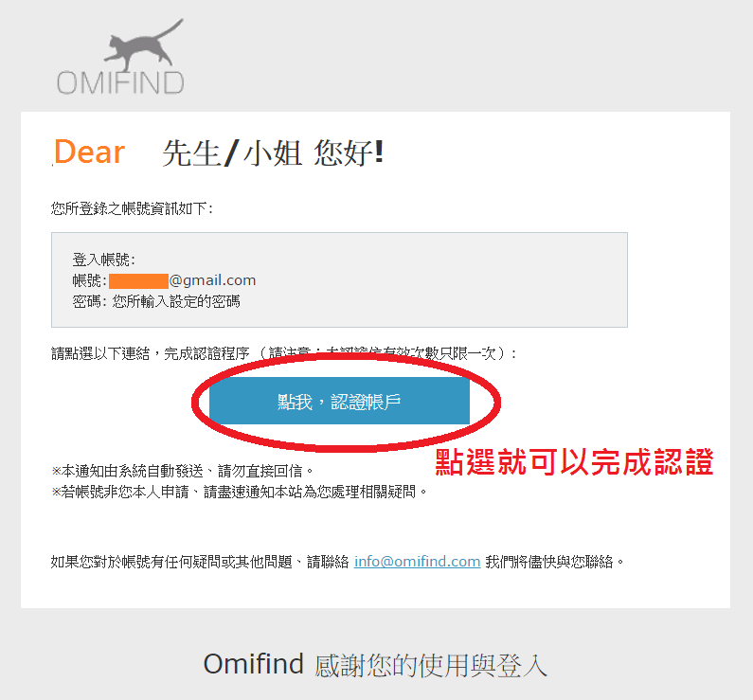
Task: Click the 如果您對於帳號有任何疑問 sentence start
Action: 200,562
